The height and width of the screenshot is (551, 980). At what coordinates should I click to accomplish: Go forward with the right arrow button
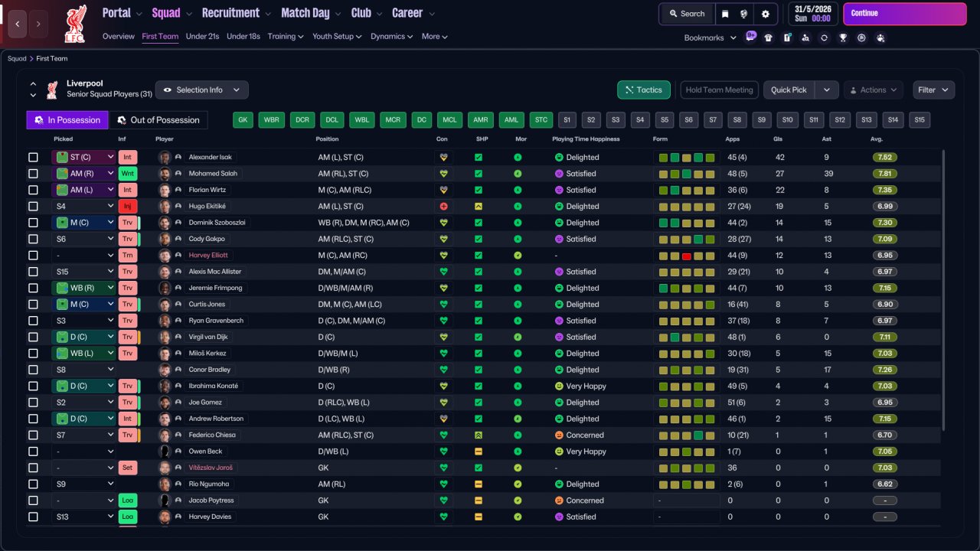point(38,24)
